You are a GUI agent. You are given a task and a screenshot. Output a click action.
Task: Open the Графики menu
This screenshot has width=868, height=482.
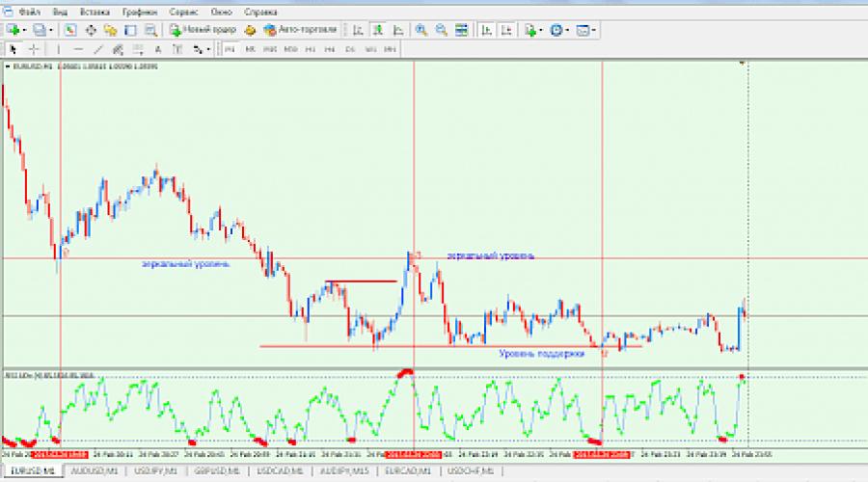point(140,12)
